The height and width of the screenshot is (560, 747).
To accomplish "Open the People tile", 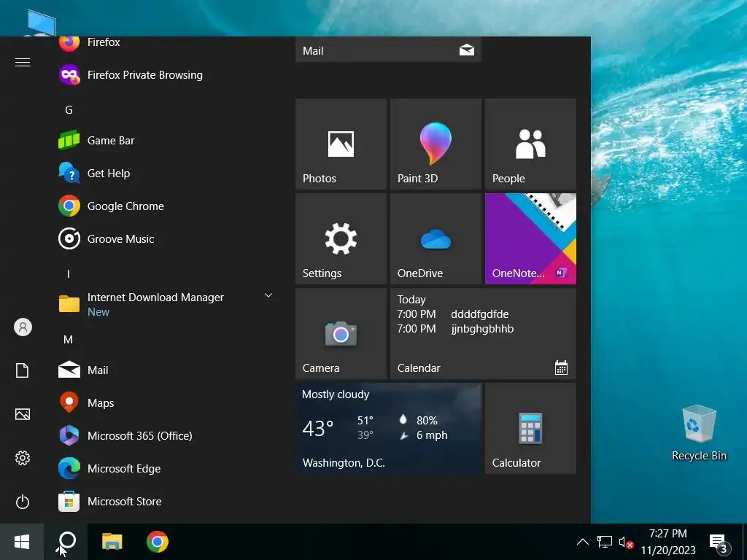I will click(530, 144).
